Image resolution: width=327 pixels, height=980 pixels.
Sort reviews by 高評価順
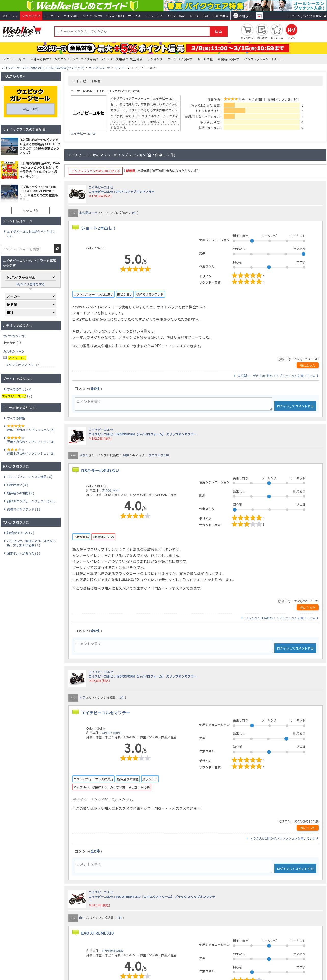[143, 171]
